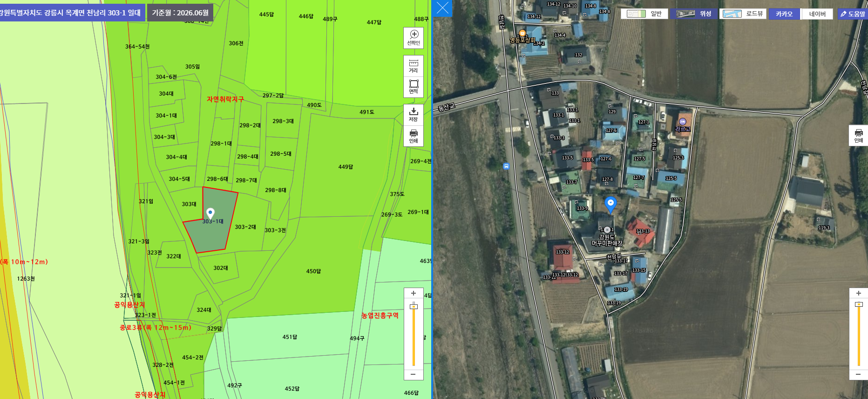The image size is (868, 399).
Task: Click the 자연취락지구 zone label
Action: click(225, 99)
